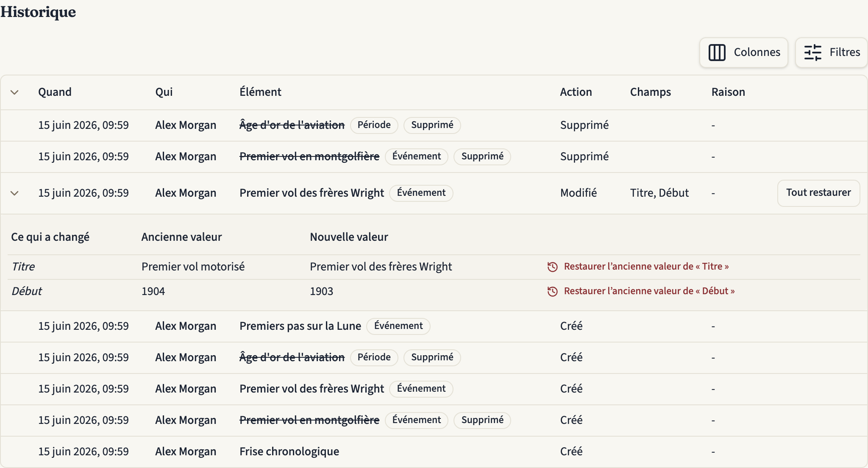Click Créé action for Frise chronologique

pos(571,451)
